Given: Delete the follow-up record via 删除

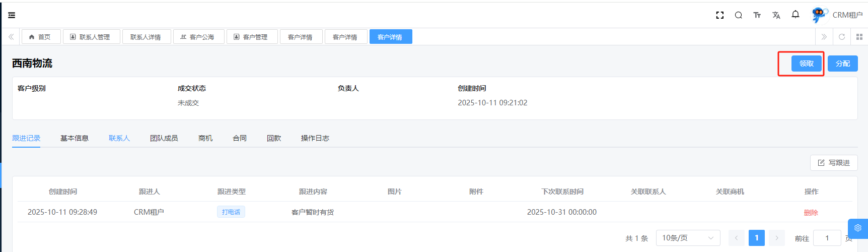Looking at the screenshot, I should tap(811, 213).
